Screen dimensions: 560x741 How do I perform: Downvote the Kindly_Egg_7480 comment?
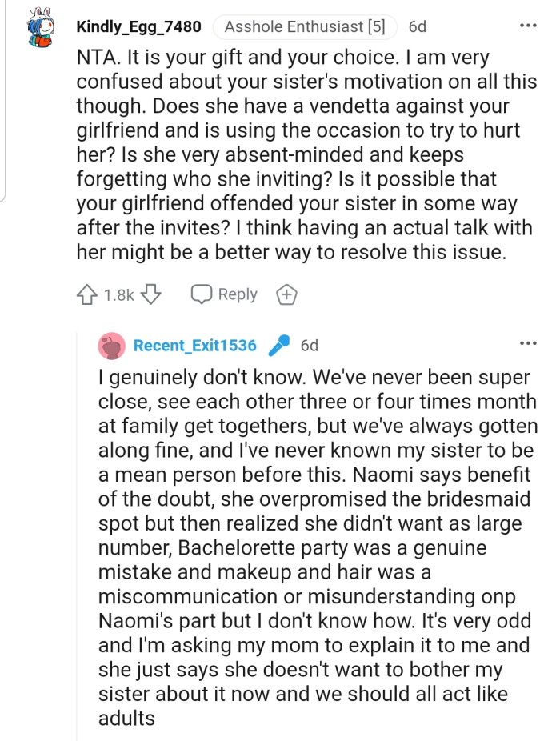pyautogui.click(x=152, y=295)
